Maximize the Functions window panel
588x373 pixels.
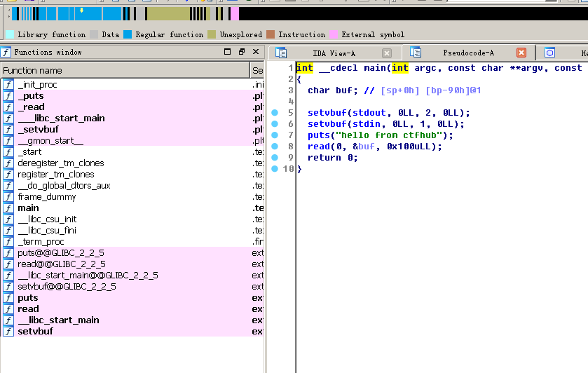pos(227,52)
